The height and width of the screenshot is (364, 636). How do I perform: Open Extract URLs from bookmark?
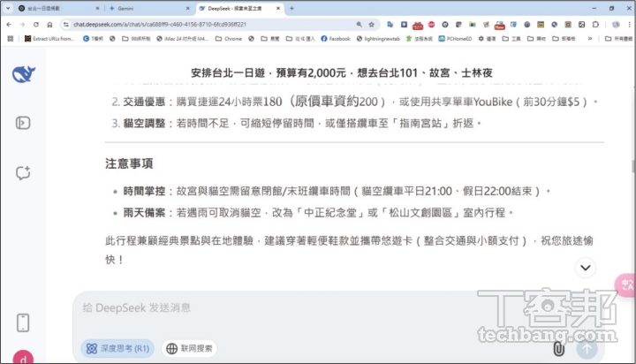(49, 39)
